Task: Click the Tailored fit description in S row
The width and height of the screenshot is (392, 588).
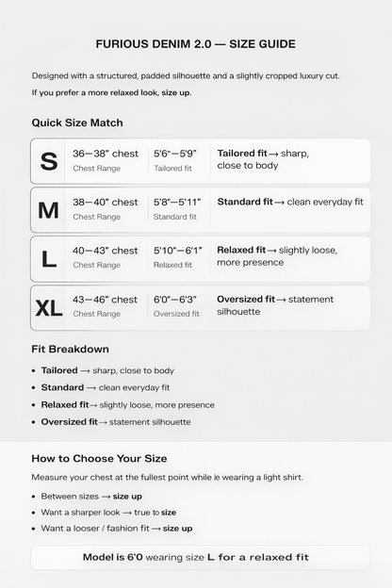Action: tap(263, 159)
